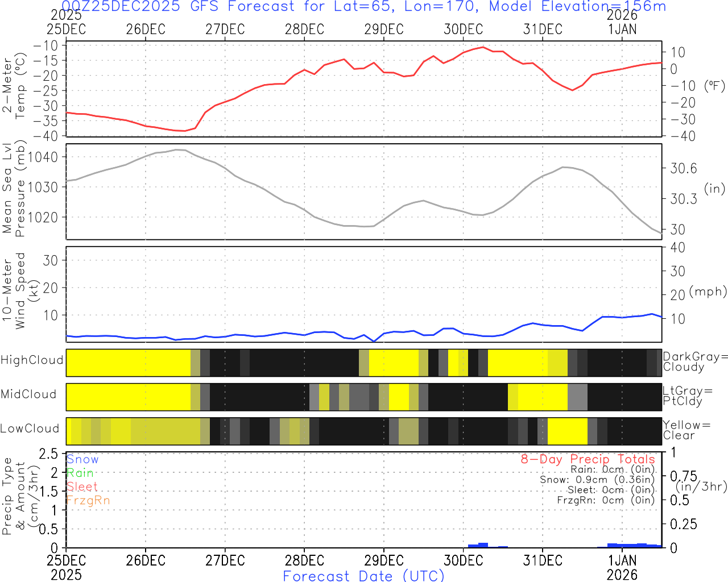The width and height of the screenshot is (728, 582).
Task: Select the 30DEC label on bottom axis
Action: click(x=463, y=560)
